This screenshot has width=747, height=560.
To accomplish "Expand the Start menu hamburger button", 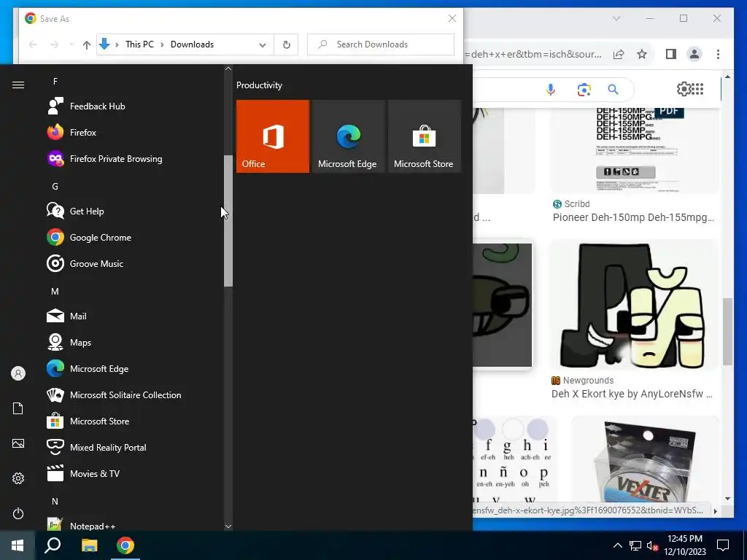I will tap(18, 85).
